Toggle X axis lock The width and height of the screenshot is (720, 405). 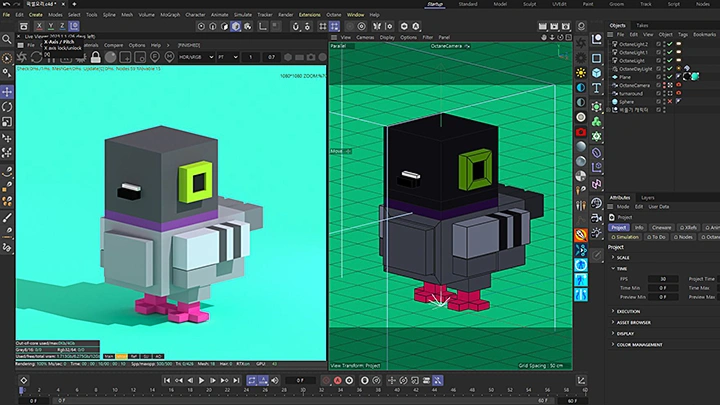[x=39, y=26]
